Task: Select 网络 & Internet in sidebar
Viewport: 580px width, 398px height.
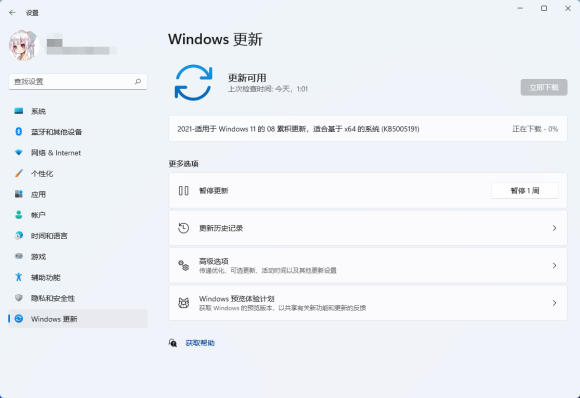Action: click(x=78, y=152)
